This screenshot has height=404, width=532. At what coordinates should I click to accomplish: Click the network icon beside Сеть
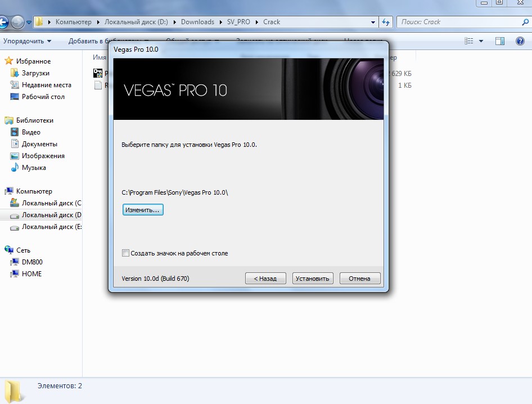(9, 250)
